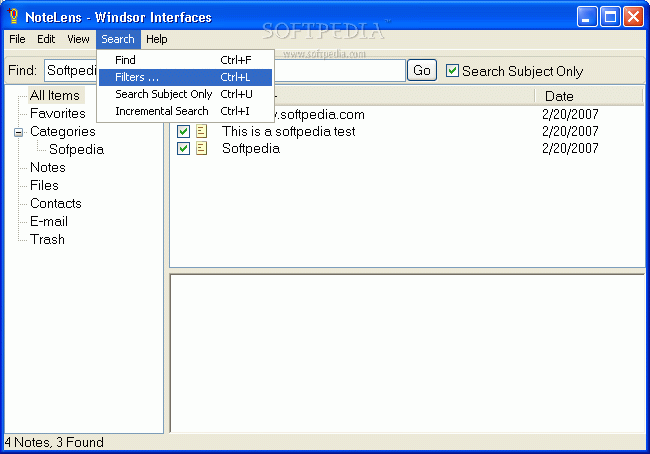Viewport: 650px width, 454px height.
Task: Select the Sofpedia category
Action: coord(76,150)
